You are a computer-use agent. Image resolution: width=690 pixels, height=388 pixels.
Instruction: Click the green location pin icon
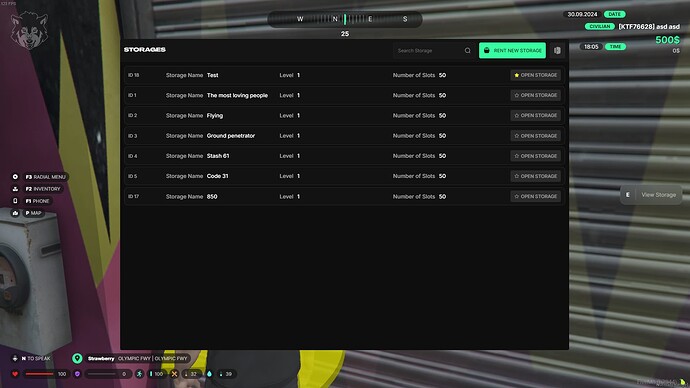point(77,359)
